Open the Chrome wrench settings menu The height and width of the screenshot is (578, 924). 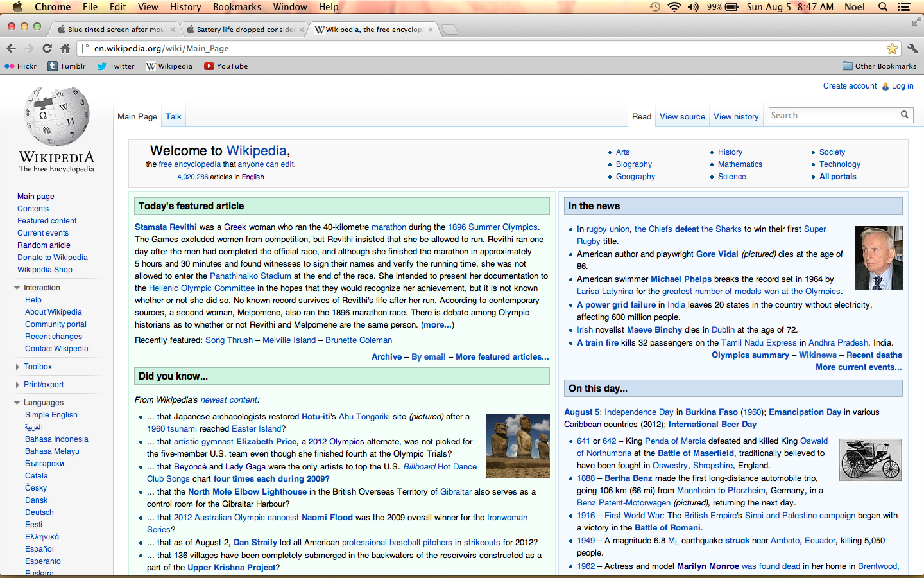pos(912,48)
